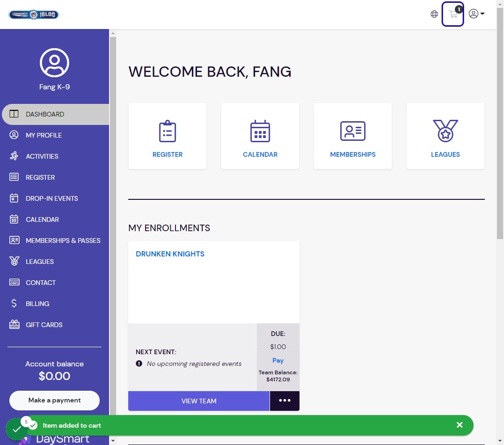This screenshot has width=504, height=445.
Task: Go to My Profile in sidebar
Action: coord(55,135)
